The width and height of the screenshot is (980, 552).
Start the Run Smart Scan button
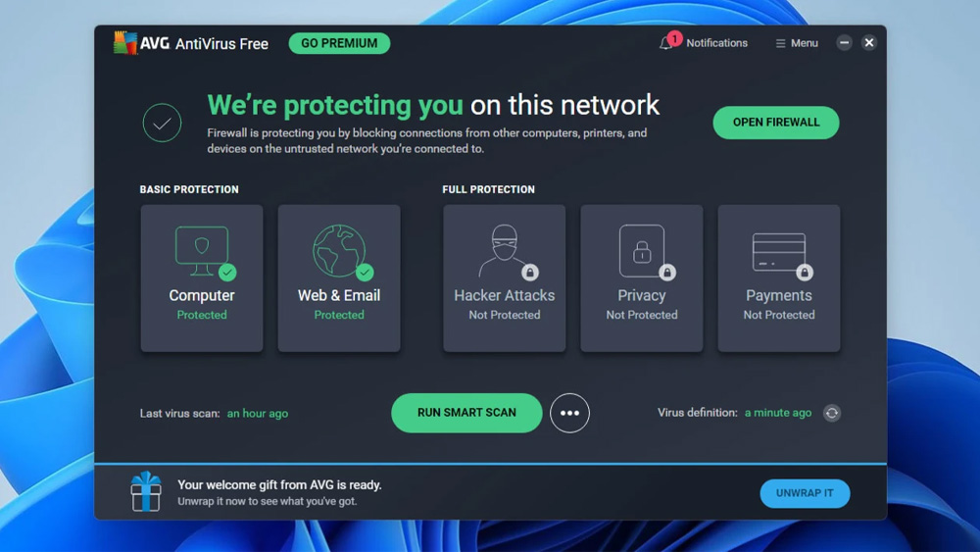click(466, 413)
